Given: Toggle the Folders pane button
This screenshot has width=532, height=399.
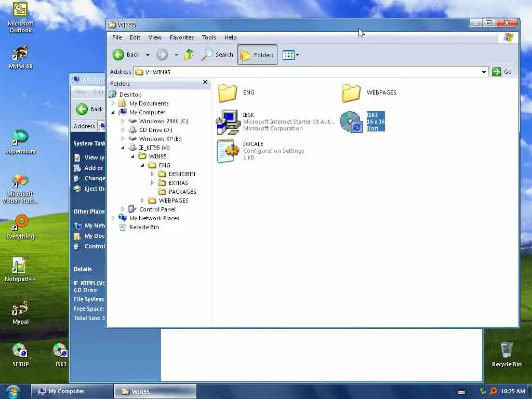Looking at the screenshot, I should [257, 55].
